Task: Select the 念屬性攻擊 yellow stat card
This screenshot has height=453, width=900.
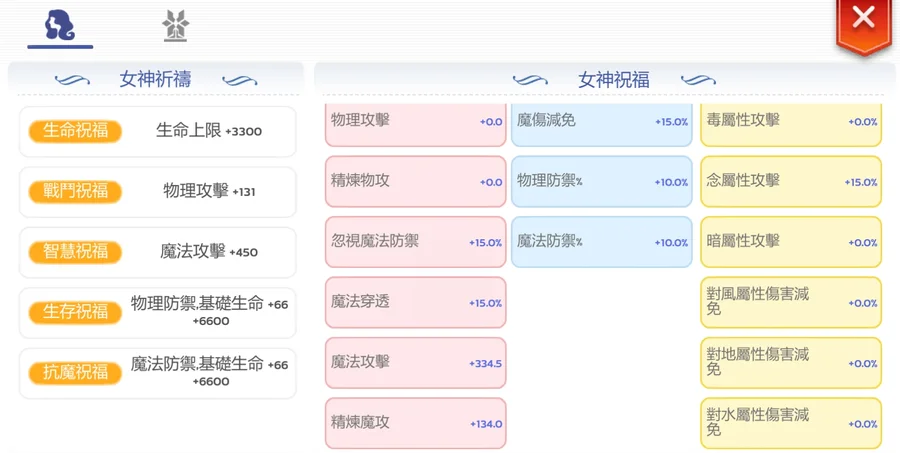Action: tap(790, 182)
